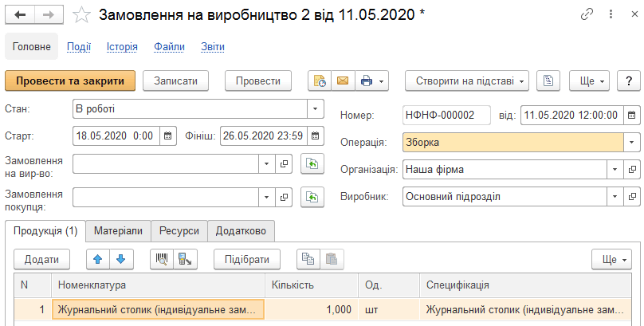Go back with the left arrow button

point(20,15)
